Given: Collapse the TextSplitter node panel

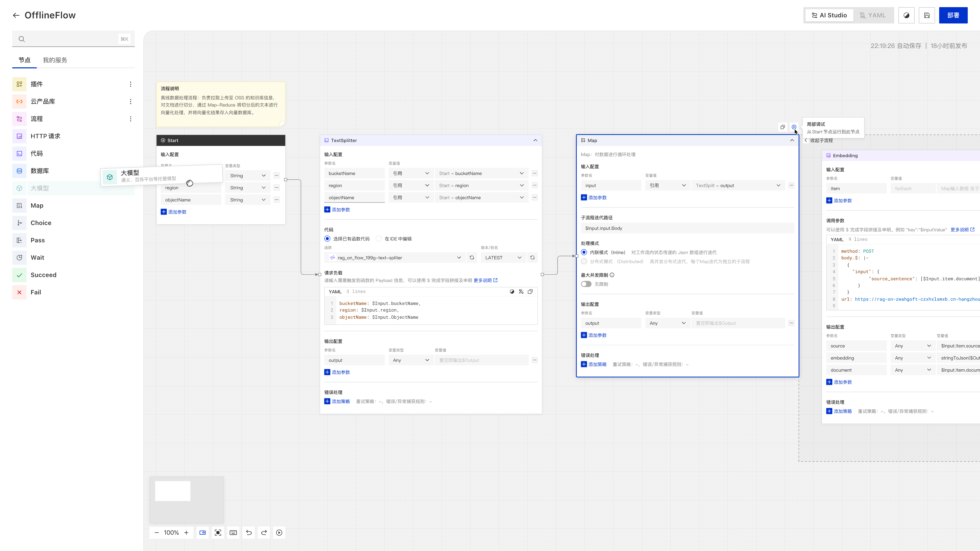Looking at the screenshot, I should 535,140.
